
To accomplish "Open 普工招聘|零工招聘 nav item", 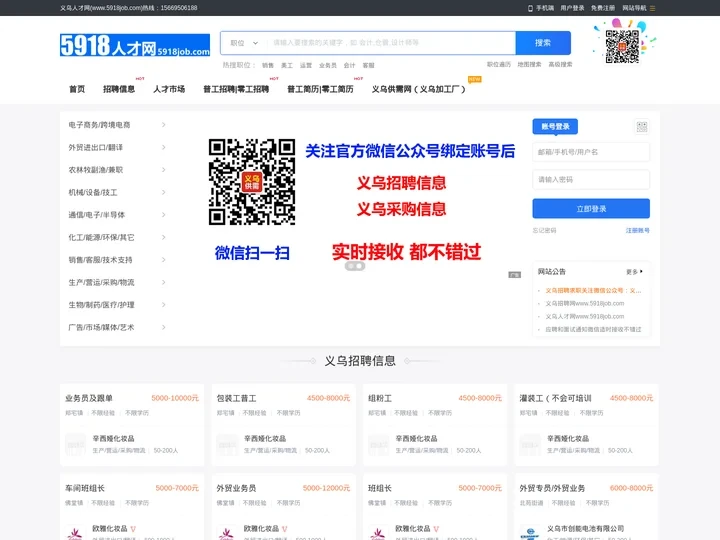I will 236,89.
